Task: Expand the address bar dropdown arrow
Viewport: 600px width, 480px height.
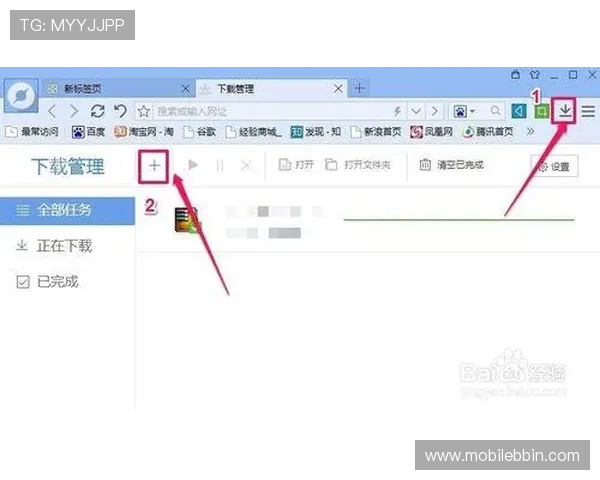Action: pos(416,111)
